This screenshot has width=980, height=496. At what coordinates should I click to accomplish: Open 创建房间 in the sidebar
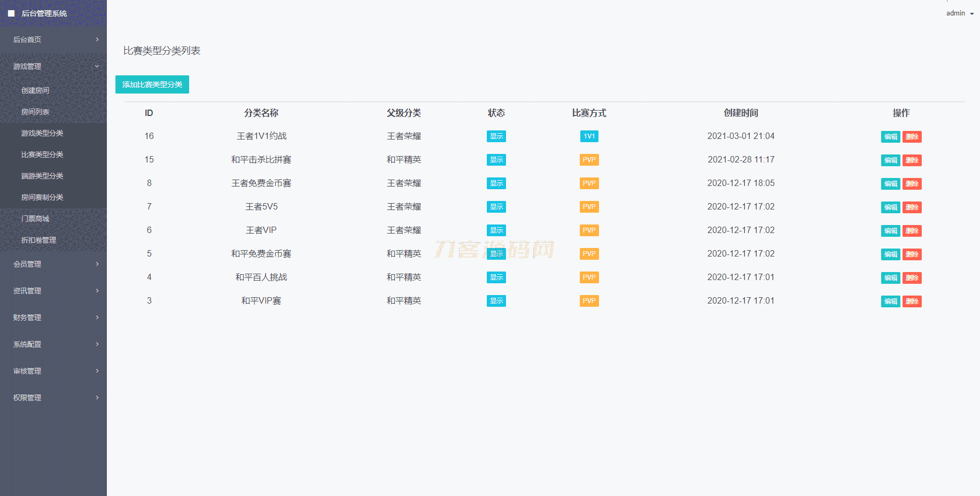34,90
